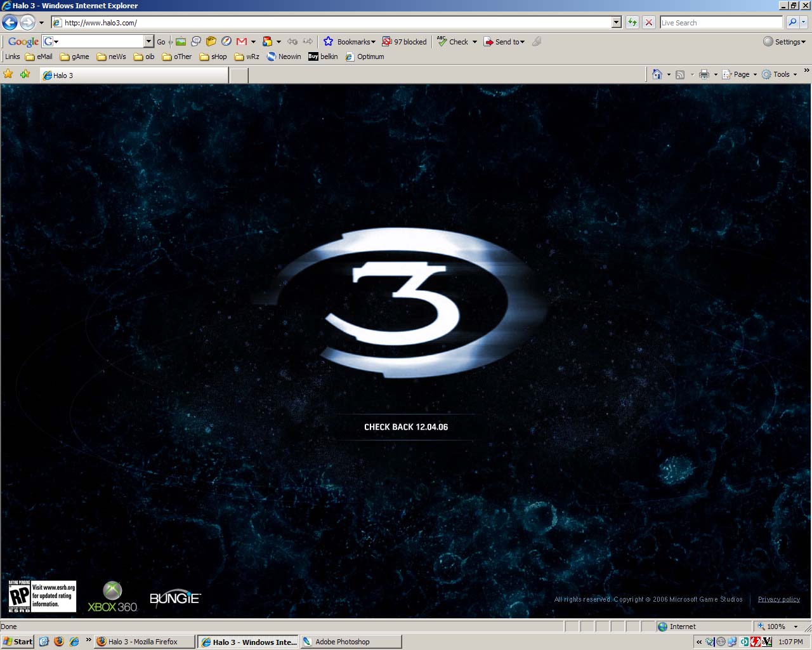Click the Home page icon
812x650 pixels.
point(657,74)
